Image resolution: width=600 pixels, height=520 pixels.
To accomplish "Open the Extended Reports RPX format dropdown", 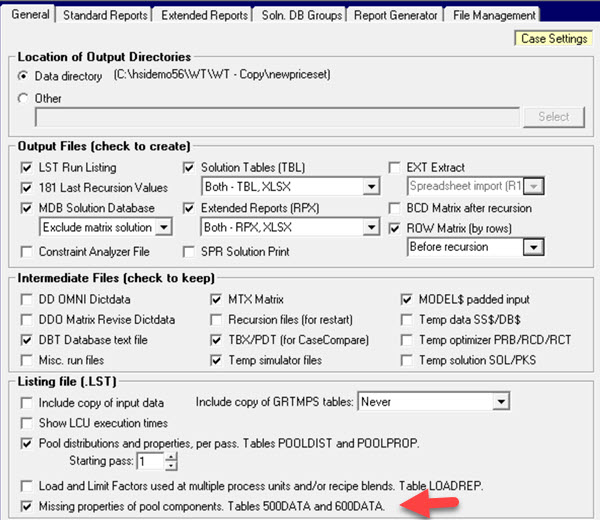I will click(371, 228).
